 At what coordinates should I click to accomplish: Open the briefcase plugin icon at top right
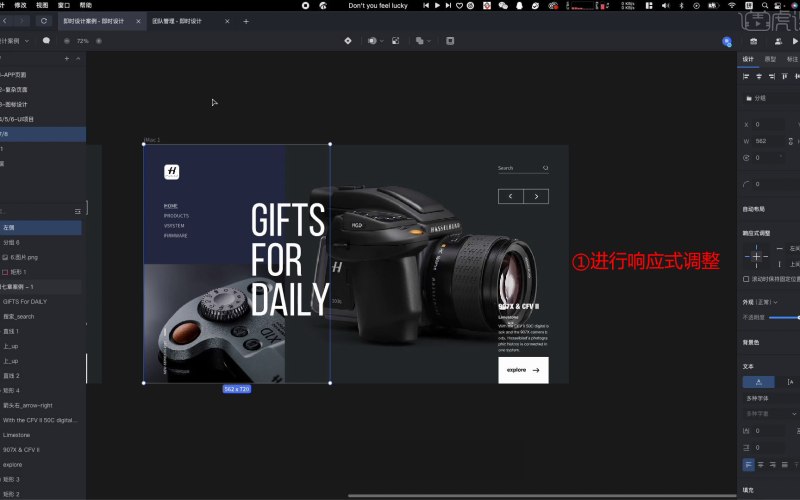tap(754, 41)
